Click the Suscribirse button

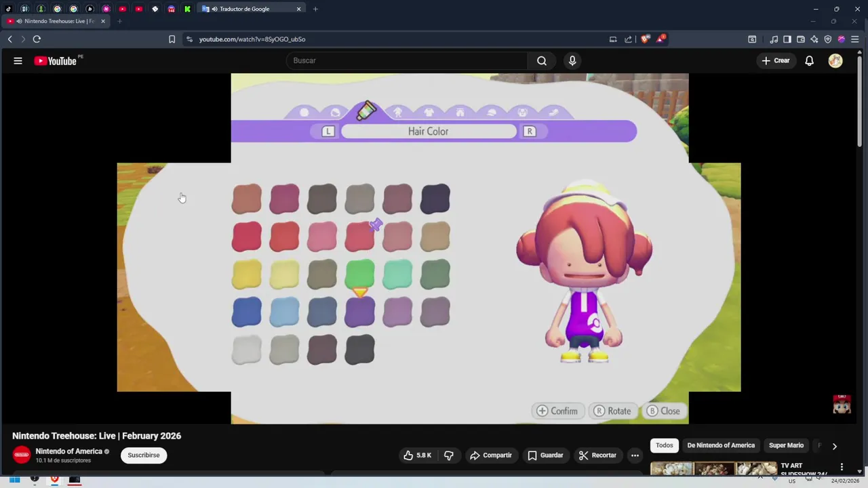[x=144, y=455]
